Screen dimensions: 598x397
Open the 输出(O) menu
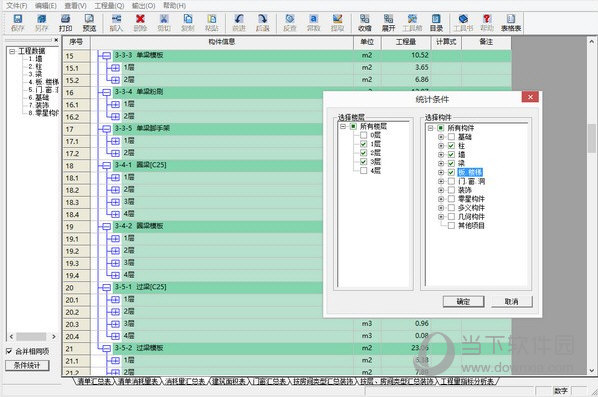[x=143, y=5]
